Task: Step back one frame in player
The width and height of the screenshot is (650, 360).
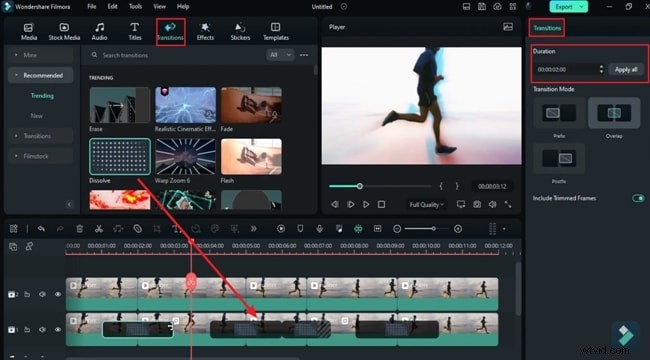Action: (x=335, y=204)
